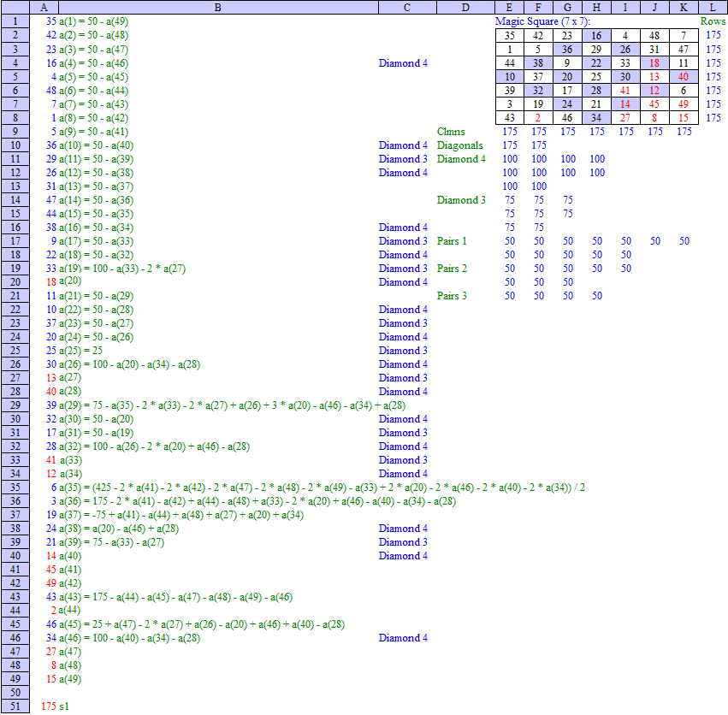Screen dimensions: 728x715
Task: Click the 's1' label in row 51
Action: [64, 706]
